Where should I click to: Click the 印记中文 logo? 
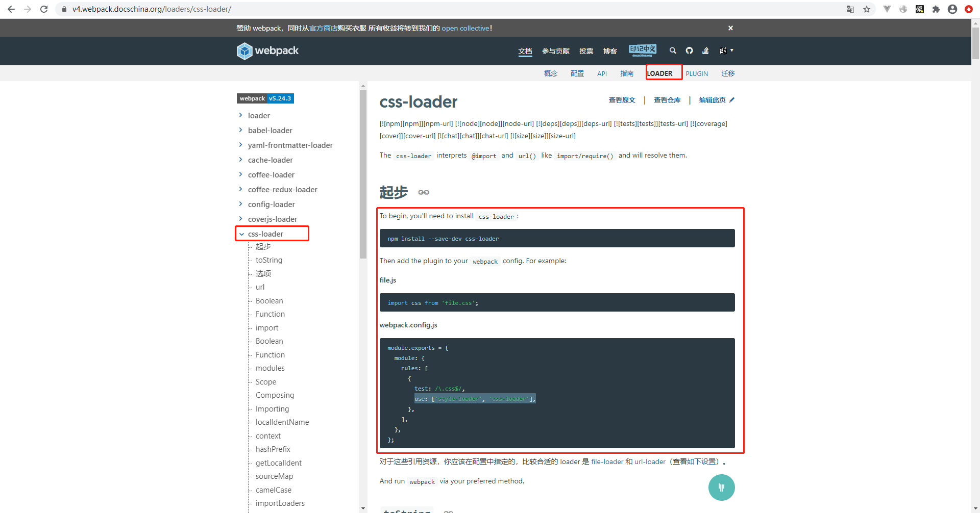point(643,50)
